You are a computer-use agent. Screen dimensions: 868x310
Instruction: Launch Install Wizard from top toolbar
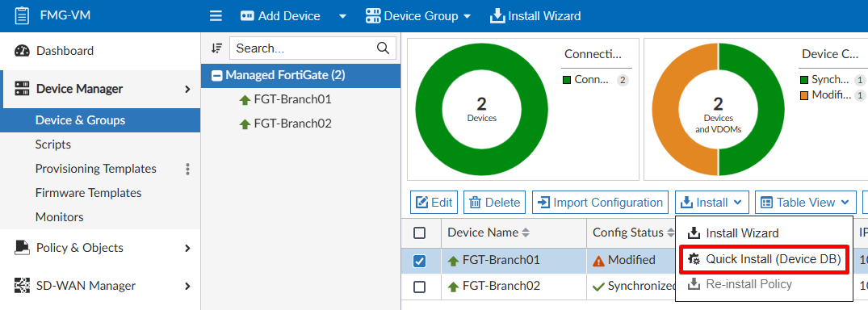tap(535, 16)
